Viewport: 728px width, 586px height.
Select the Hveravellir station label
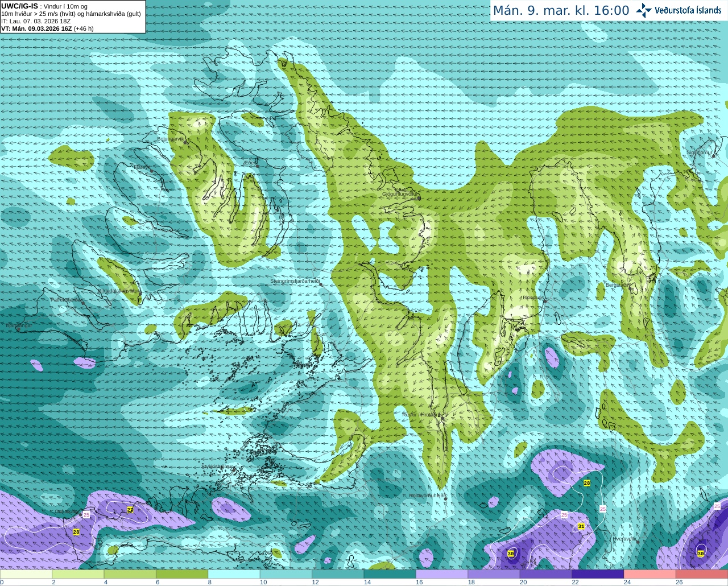624,538
